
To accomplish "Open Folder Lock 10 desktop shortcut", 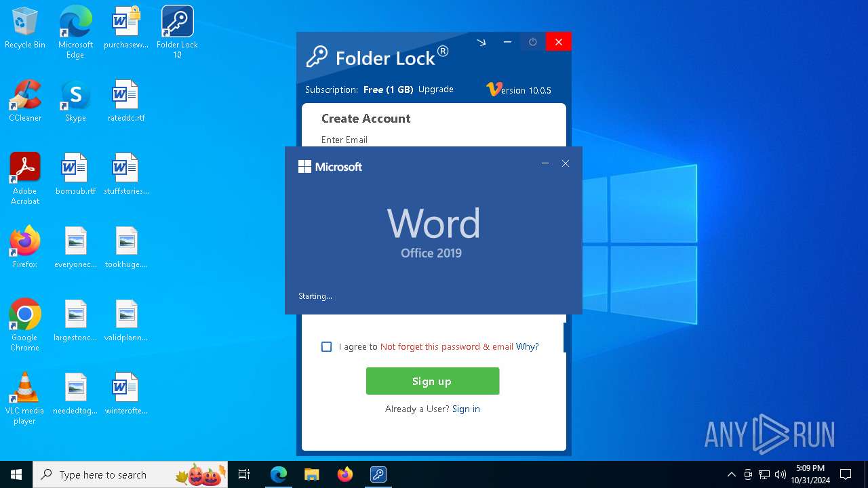I will click(177, 32).
